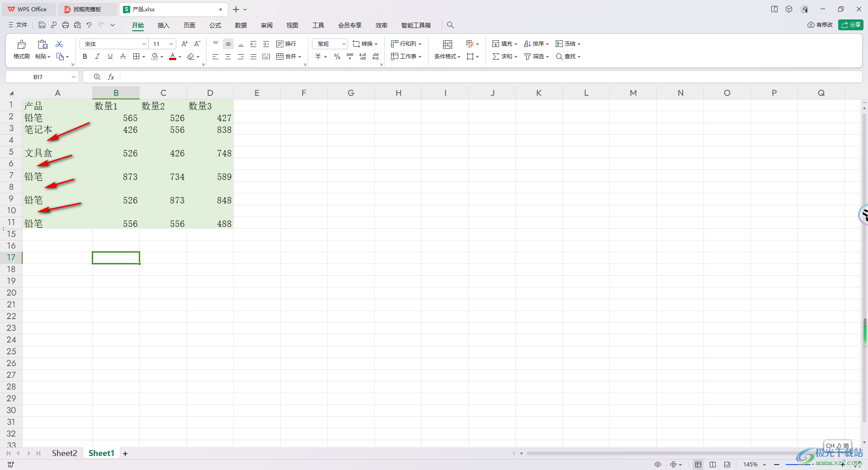Click the percent style icon

pyautogui.click(x=337, y=56)
